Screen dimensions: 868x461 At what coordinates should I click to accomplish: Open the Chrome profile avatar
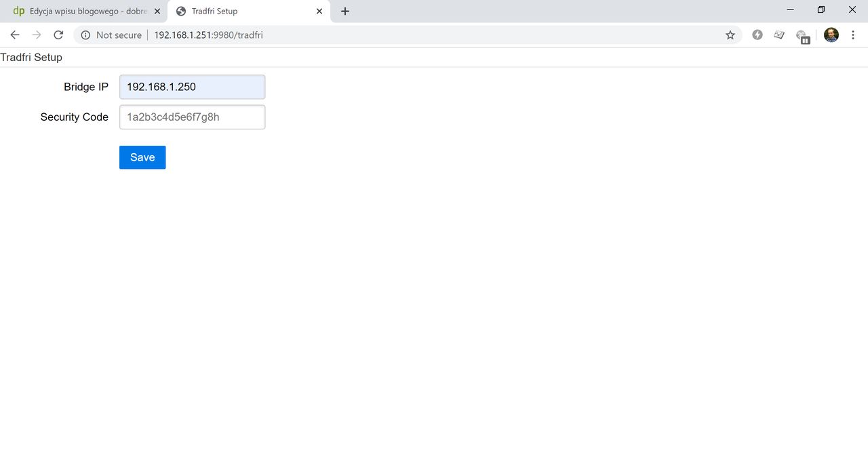(831, 35)
